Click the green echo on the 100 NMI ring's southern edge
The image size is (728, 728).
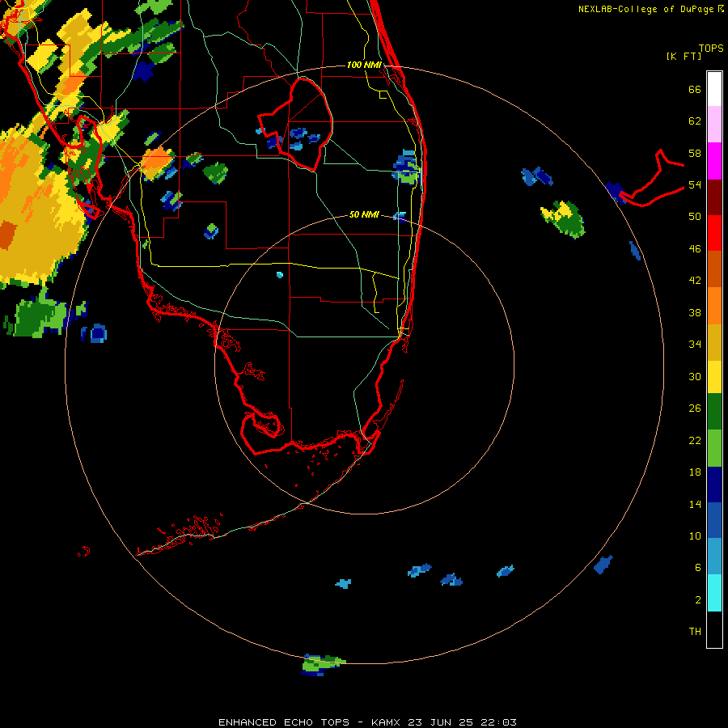322,664
